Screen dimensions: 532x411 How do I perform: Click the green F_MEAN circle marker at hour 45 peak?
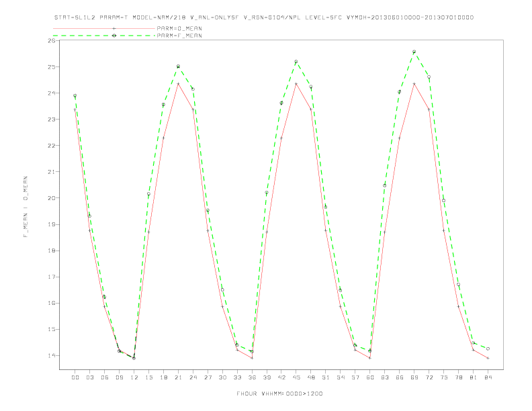(296, 62)
